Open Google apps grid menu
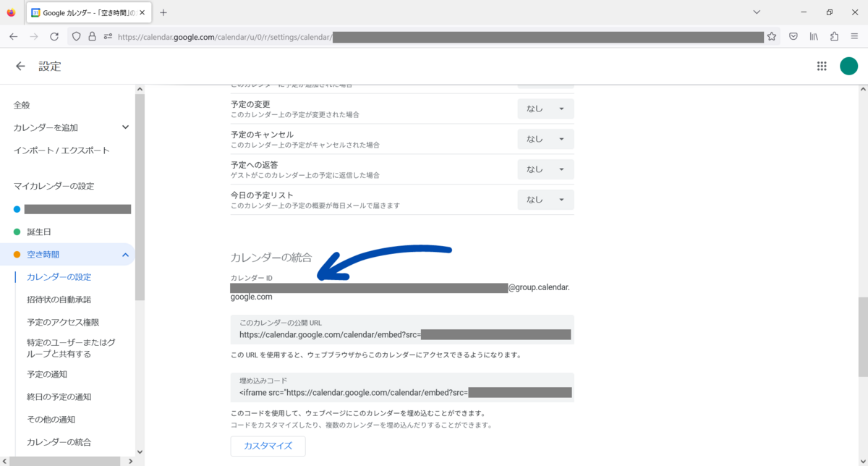This screenshot has height=466, width=868. click(822, 67)
